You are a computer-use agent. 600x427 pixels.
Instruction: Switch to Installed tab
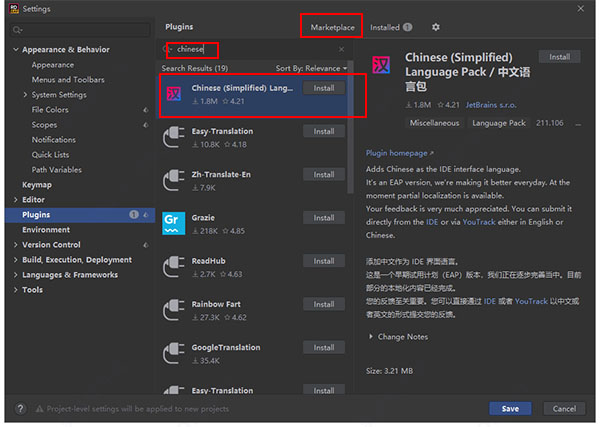[391, 27]
